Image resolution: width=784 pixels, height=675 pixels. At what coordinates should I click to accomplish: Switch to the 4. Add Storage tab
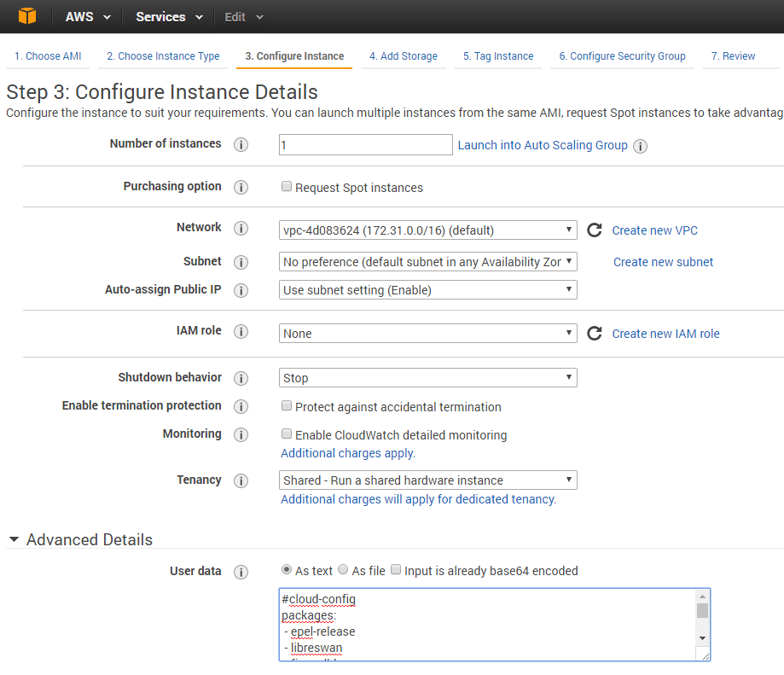pyautogui.click(x=404, y=56)
